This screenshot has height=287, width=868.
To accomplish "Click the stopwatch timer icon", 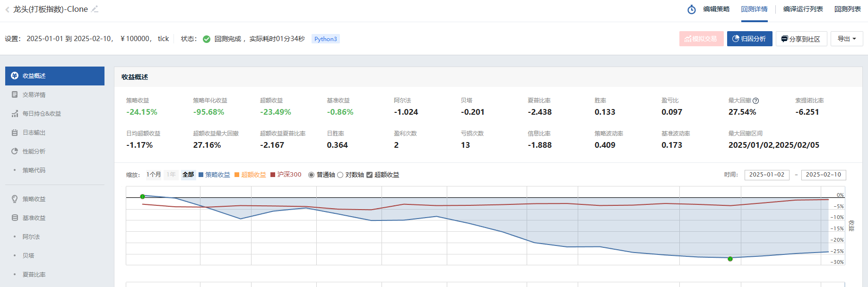I will tap(691, 9).
